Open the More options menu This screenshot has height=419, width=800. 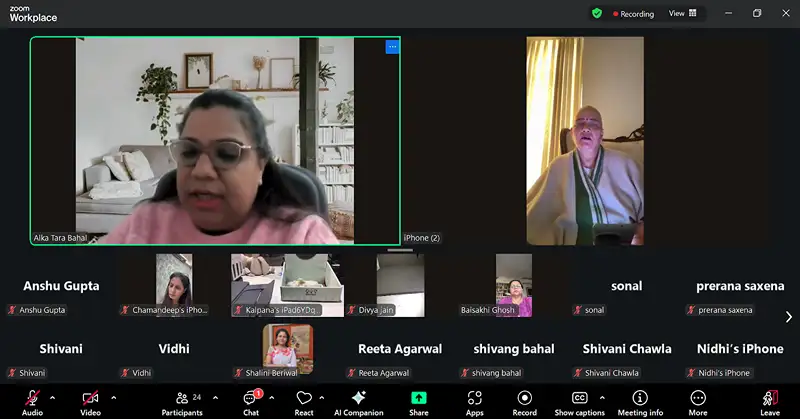click(697, 399)
